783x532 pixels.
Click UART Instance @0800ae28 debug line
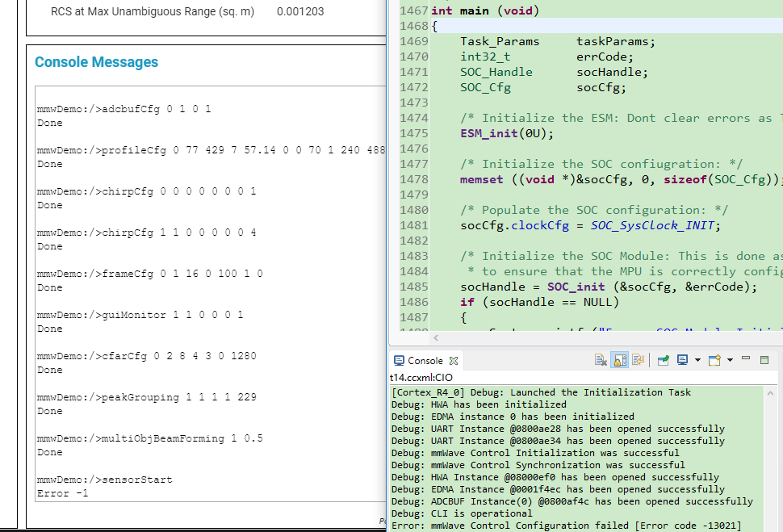click(x=558, y=429)
